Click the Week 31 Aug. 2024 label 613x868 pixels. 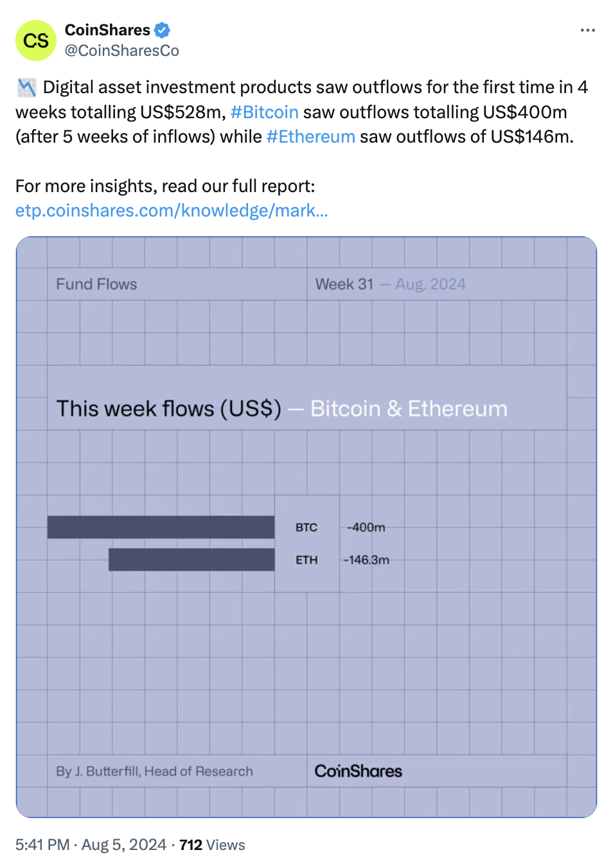(390, 284)
